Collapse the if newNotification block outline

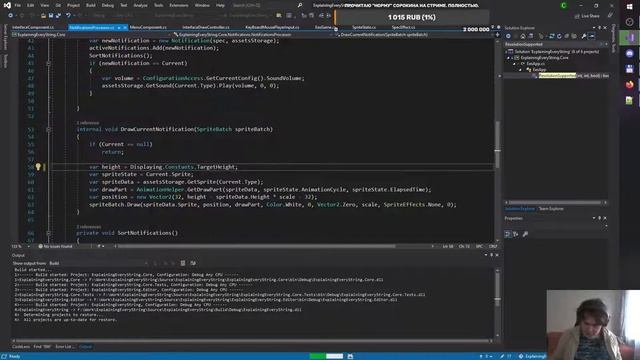pyautogui.click(x=48, y=63)
